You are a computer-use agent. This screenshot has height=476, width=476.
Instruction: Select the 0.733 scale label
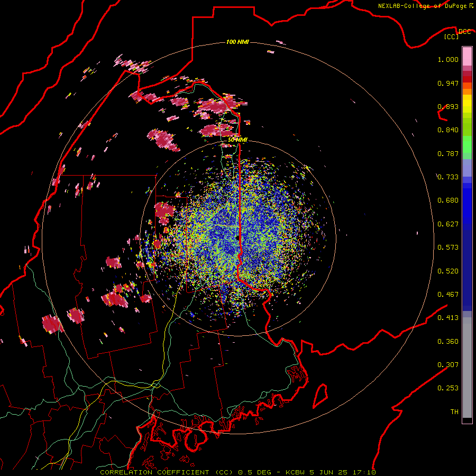(x=448, y=177)
